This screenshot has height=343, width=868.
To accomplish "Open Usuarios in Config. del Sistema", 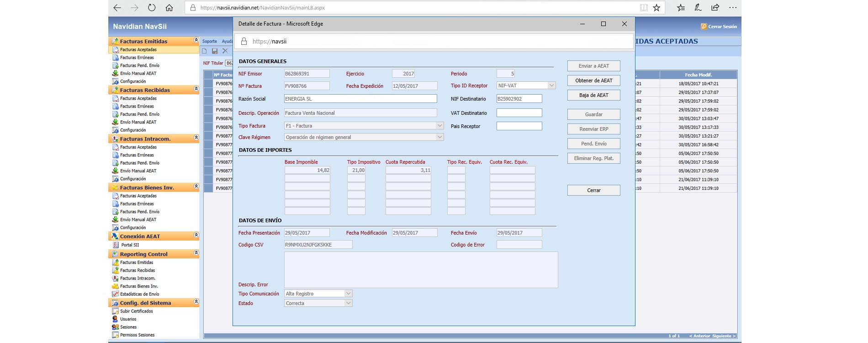I will [x=128, y=319].
